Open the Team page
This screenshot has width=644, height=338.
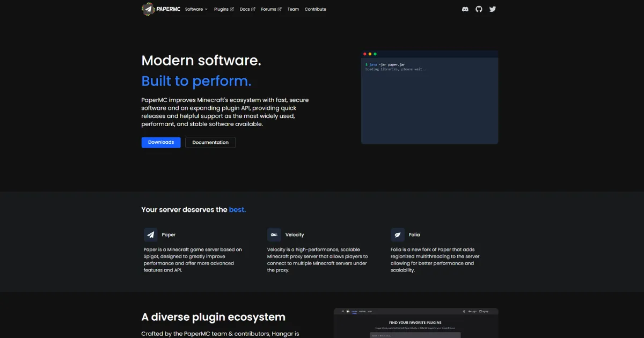[x=293, y=9]
